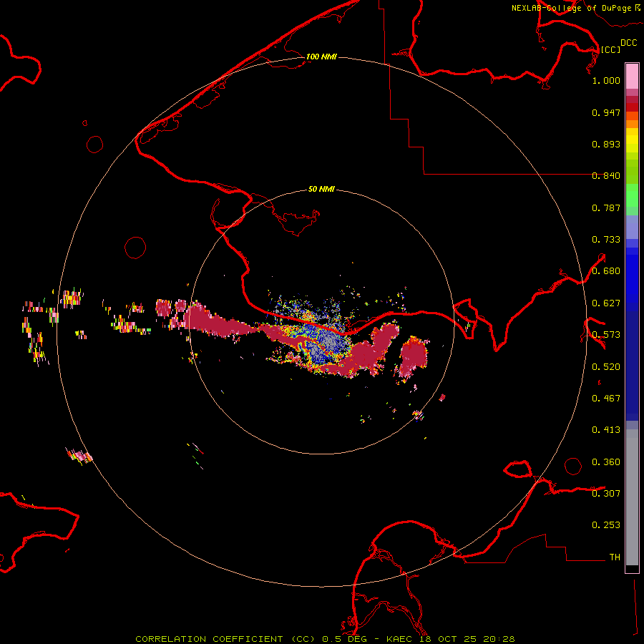Screen dimensions: 644x644
Task: Click the small red circle near the 0.360 value
Action: click(x=573, y=467)
